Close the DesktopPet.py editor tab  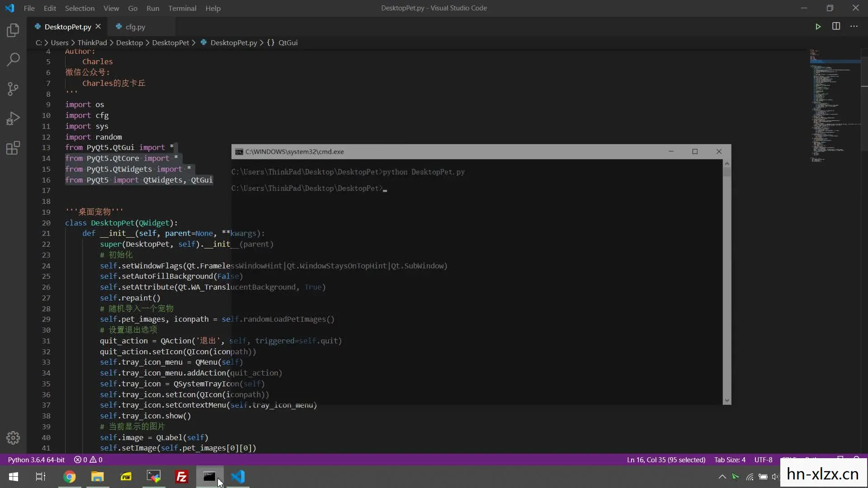tap(98, 27)
